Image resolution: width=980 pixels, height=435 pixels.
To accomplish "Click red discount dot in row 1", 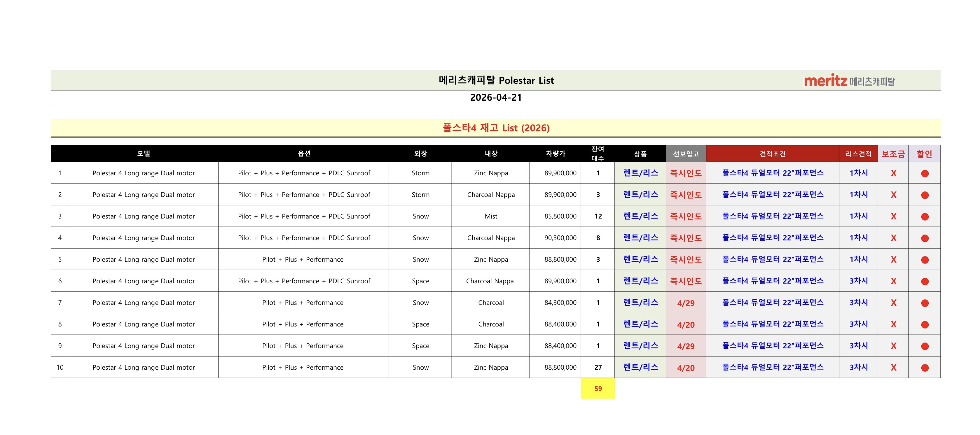I will 925,174.
